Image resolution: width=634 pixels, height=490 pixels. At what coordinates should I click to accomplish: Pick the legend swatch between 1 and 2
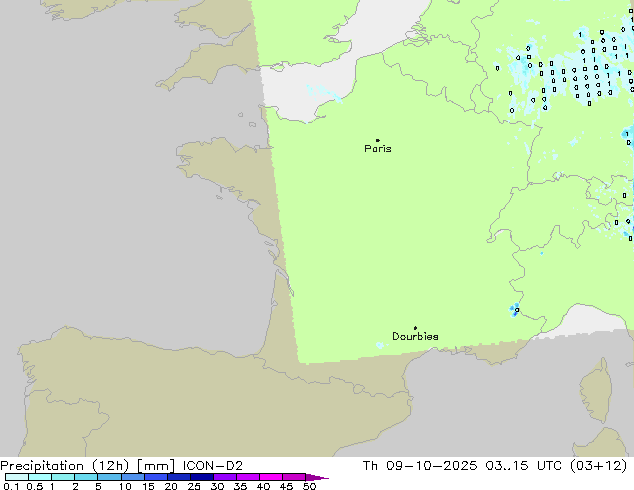click(x=63, y=477)
